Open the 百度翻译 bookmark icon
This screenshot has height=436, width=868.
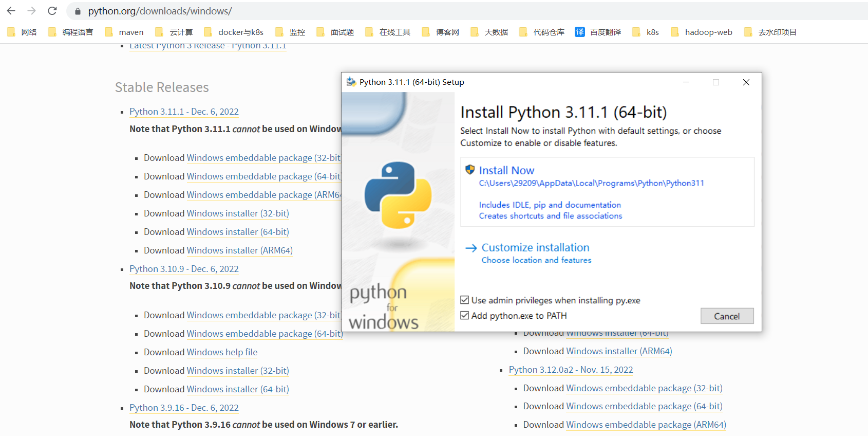579,32
